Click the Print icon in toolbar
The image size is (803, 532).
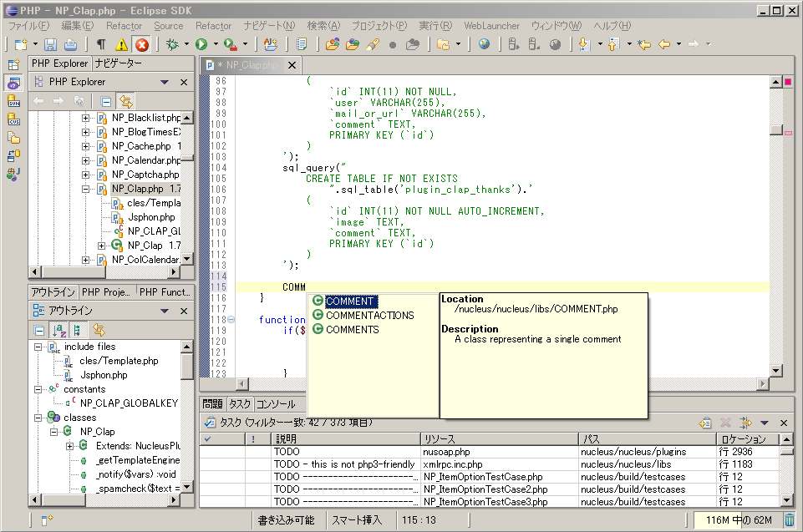pyautogui.click(x=71, y=44)
